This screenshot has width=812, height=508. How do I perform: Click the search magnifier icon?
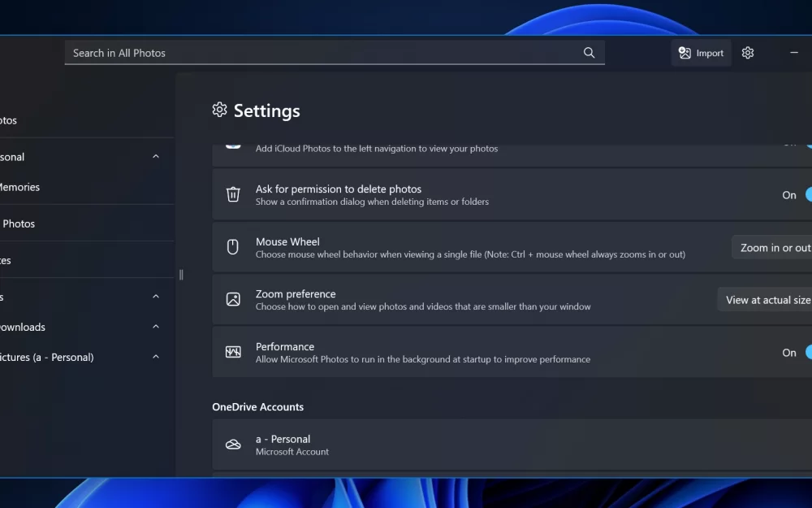click(589, 53)
